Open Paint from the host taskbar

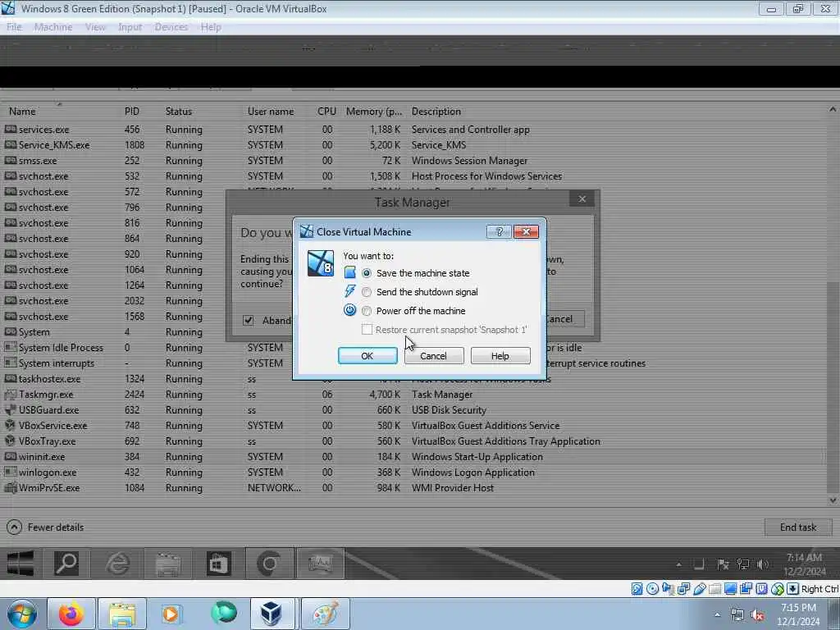pos(325,614)
